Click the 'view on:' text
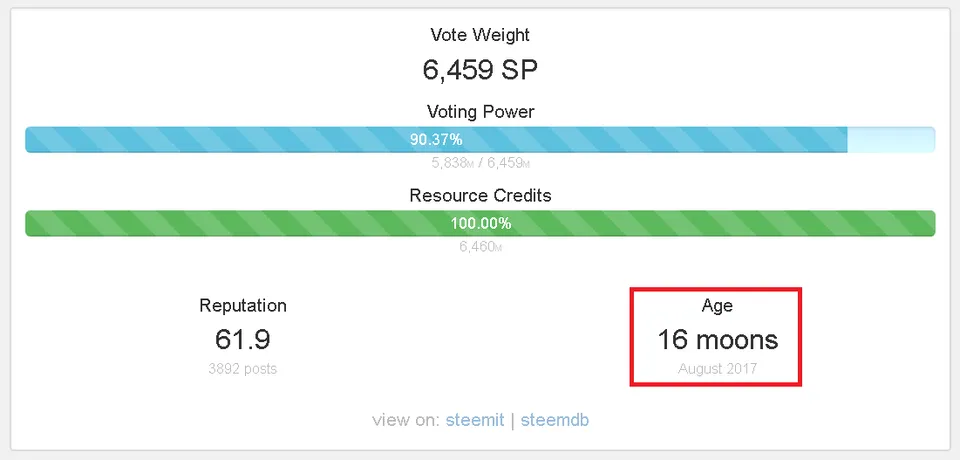This screenshot has height=460, width=960. 405,420
